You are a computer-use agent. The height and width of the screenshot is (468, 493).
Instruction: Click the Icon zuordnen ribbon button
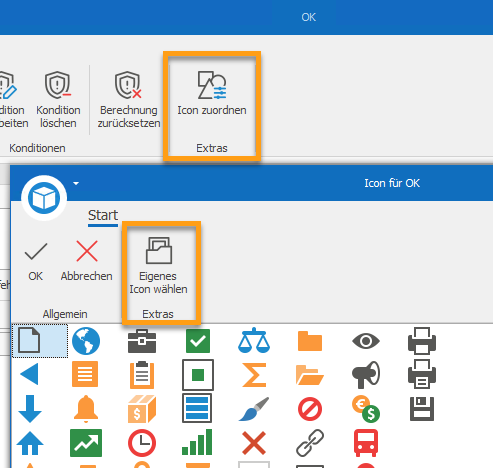point(212,93)
